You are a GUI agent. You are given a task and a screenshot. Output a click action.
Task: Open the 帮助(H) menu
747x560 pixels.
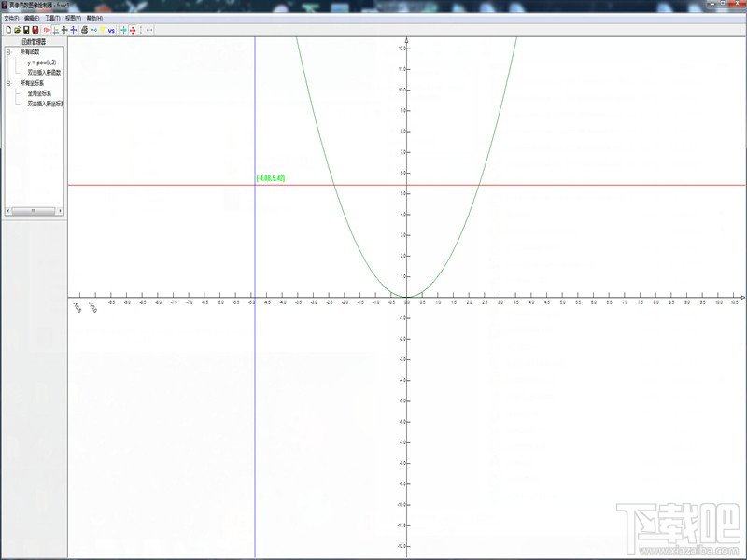point(94,18)
